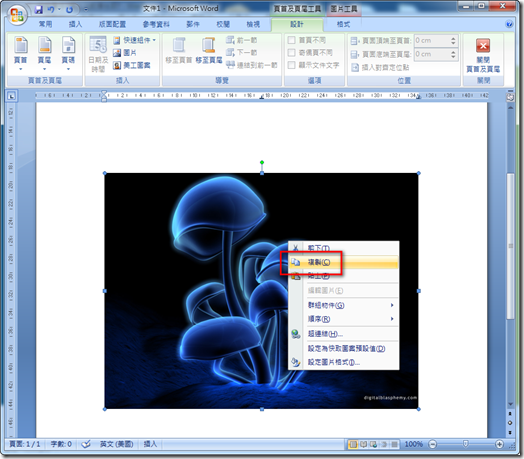Expand 順序(R) submenu

pyautogui.click(x=344, y=319)
